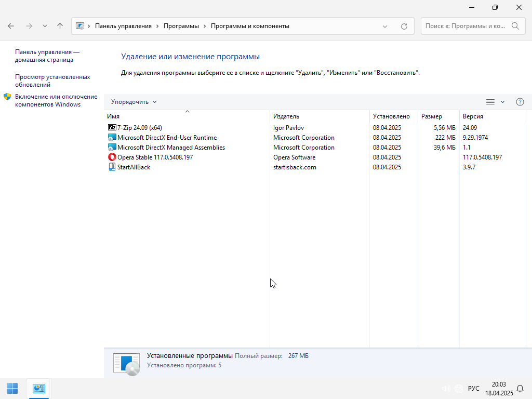Screen dimensions: 532x399
Task: Click the StartAllBack program icon
Action: click(x=112, y=167)
